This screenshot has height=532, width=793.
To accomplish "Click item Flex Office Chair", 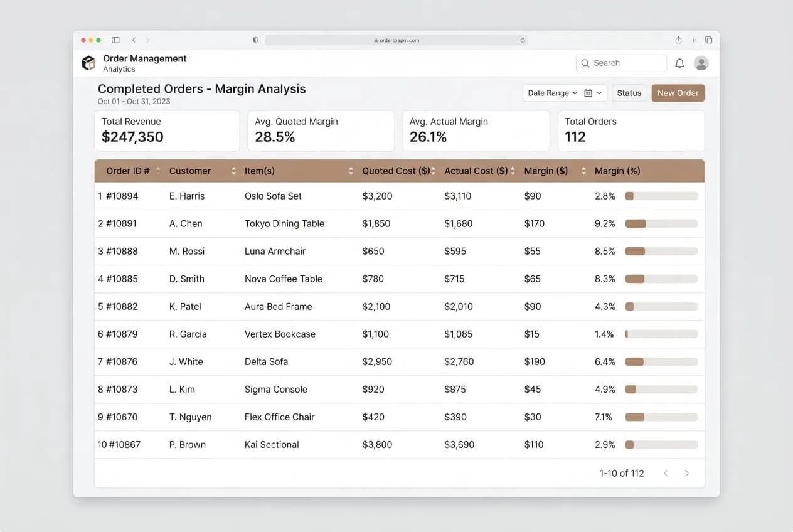I will pos(279,417).
